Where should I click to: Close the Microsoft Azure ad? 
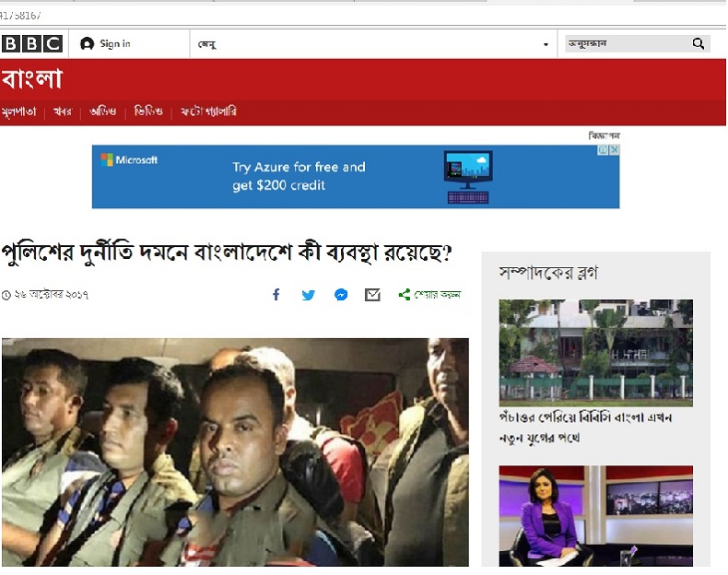pos(615,150)
